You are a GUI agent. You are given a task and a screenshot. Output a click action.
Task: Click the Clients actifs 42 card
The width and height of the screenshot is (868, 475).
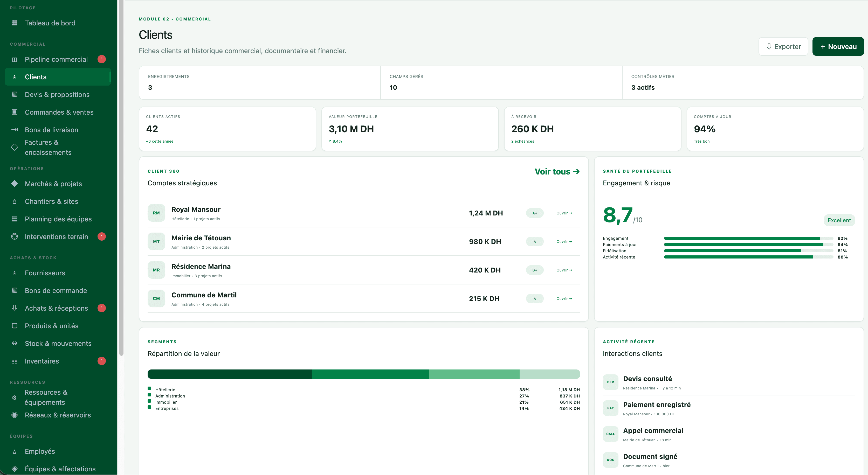click(x=228, y=129)
